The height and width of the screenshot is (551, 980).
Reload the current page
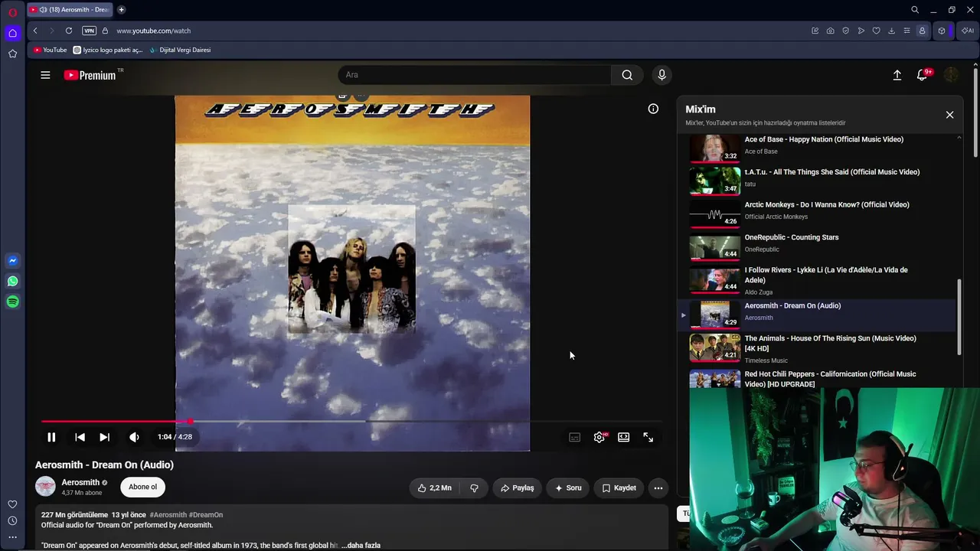[x=69, y=31]
